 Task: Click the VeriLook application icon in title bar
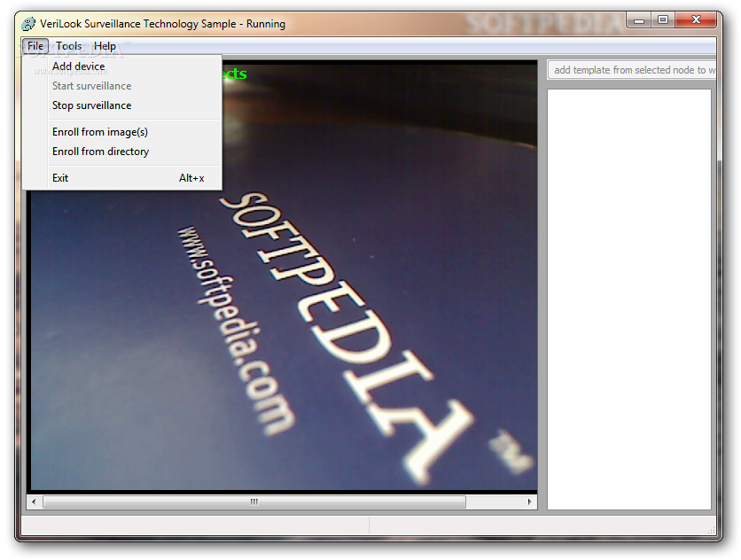coord(28,24)
